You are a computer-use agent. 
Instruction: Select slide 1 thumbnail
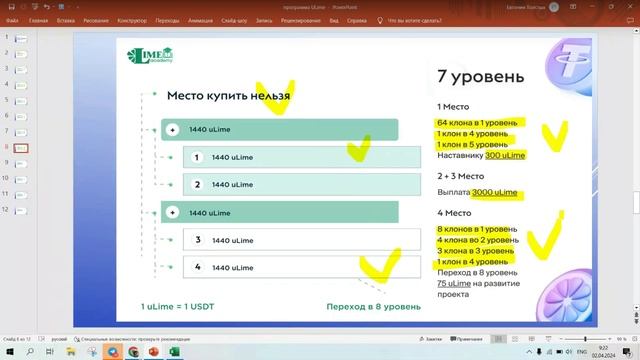pyautogui.click(x=21, y=39)
